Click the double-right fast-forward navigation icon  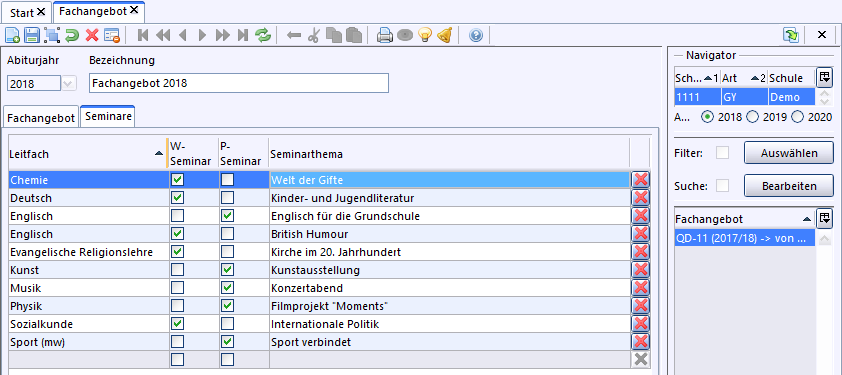point(222,35)
